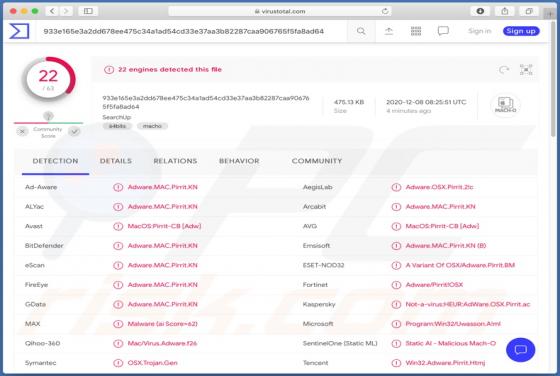Toggle the Safari sidebar button
The width and height of the screenshot is (560, 376).
click(x=88, y=11)
